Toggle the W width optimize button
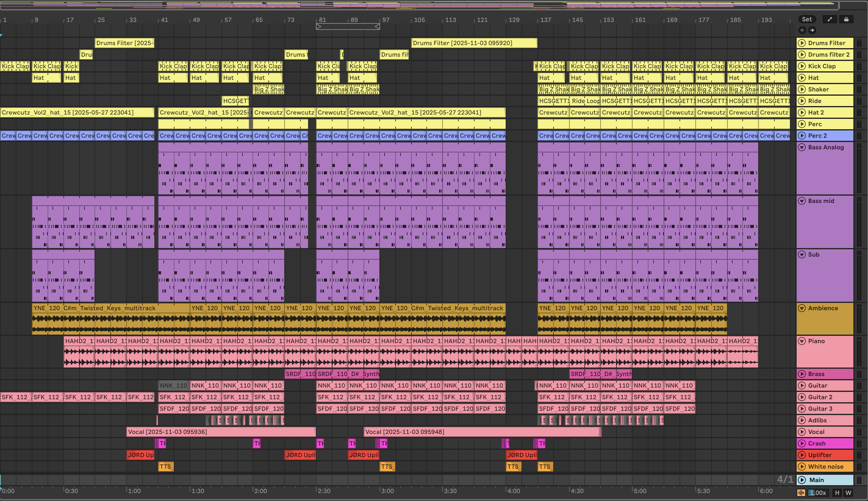Screen dimensions: 868x501 point(848,493)
